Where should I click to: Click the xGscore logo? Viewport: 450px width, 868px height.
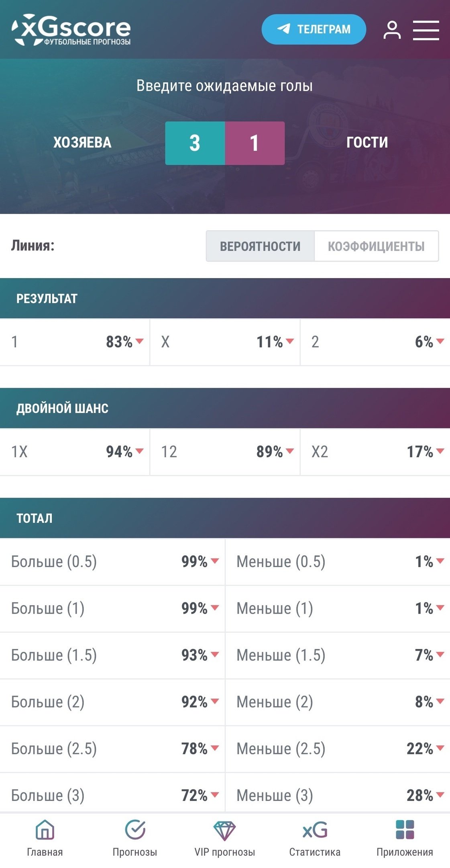click(x=71, y=30)
